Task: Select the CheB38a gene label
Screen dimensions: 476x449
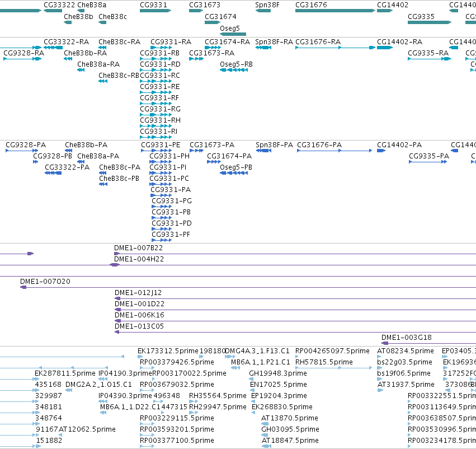Action: (92, 5)
